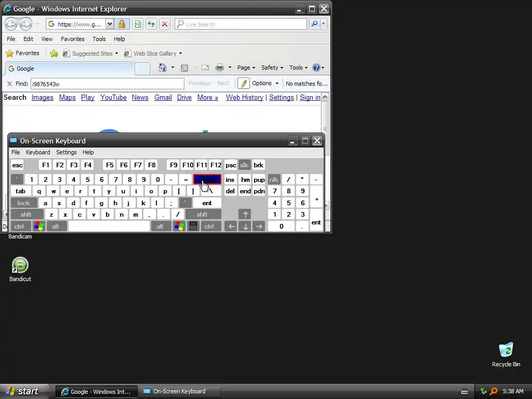Open the Safety command bar dropdown
The image size is (532, 399).
tap(272, 68)
